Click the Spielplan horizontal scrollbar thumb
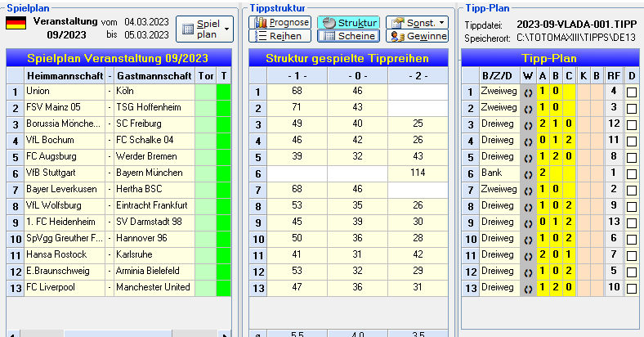This screenshot has width=644, height=337. (118, 334)
